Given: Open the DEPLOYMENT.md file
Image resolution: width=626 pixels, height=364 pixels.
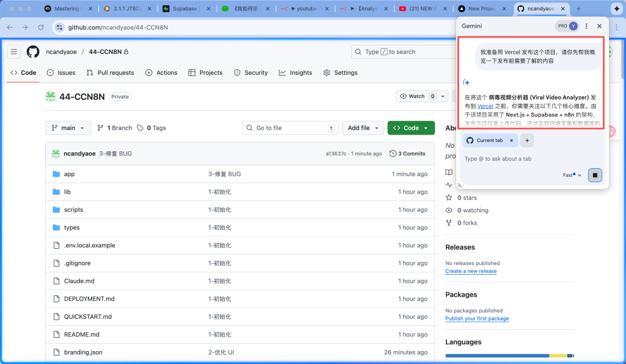Looking at the screenshot, I should [x=89, y=299].
